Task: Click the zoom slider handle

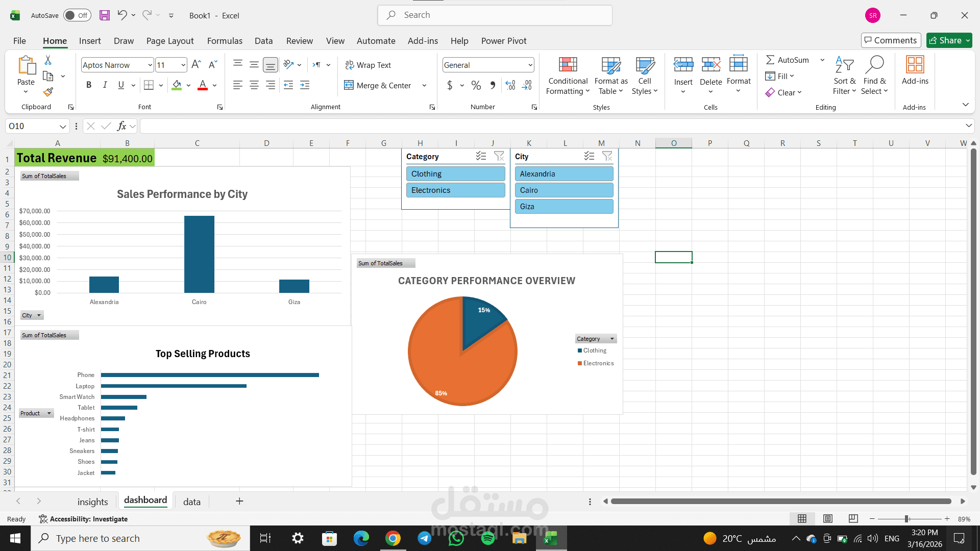Action: coord(906,519)
